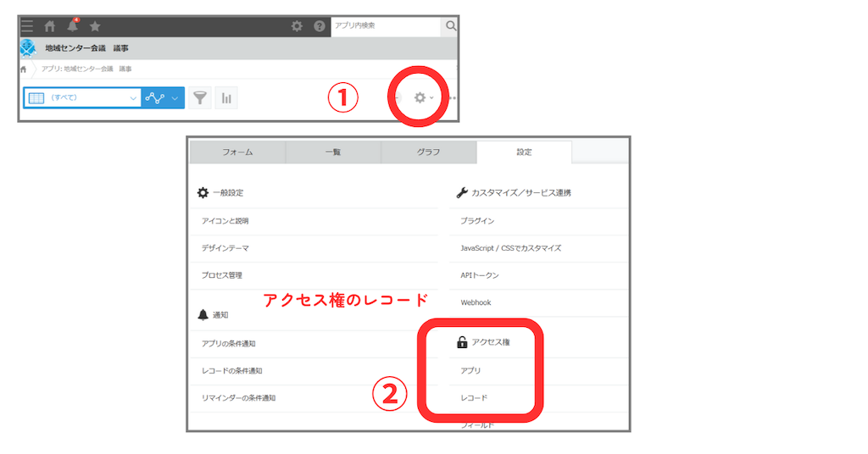Image resolution: width=868 pixels, height=454 pixels.
Task: Open the notifications bell icon
Action: (73, 26)
